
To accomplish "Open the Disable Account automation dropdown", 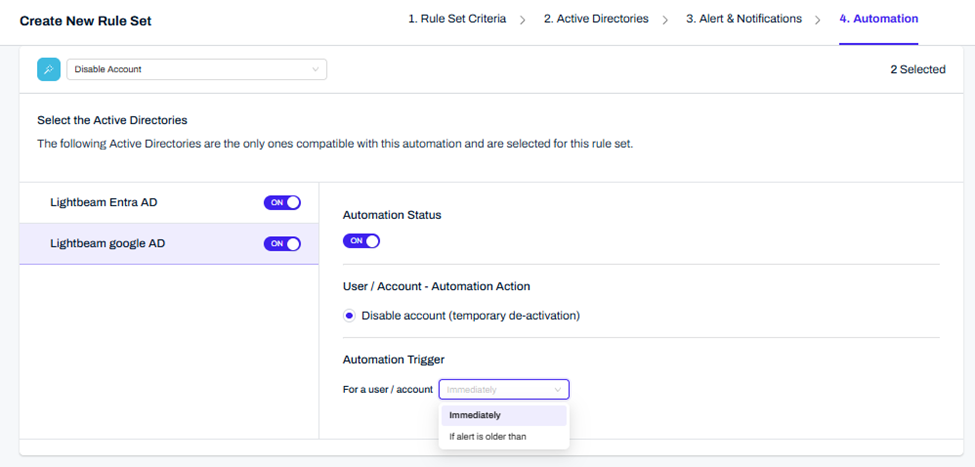I will pos(196,70).
